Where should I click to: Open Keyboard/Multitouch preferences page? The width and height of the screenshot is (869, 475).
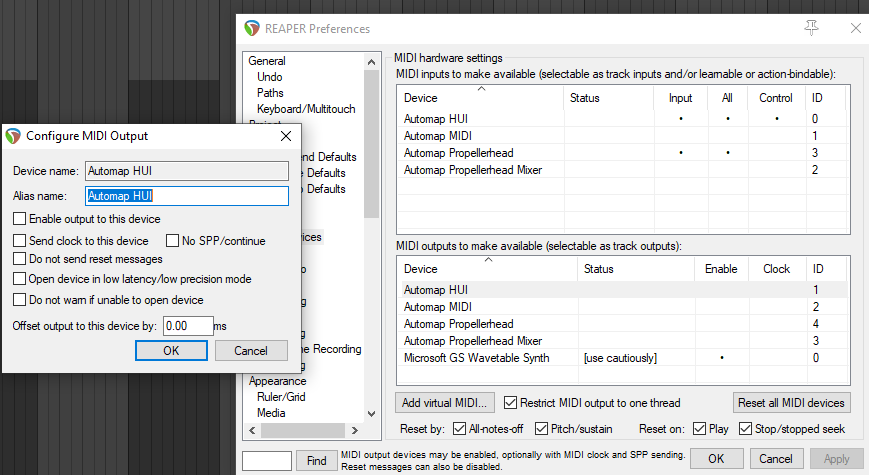(306, 109)
